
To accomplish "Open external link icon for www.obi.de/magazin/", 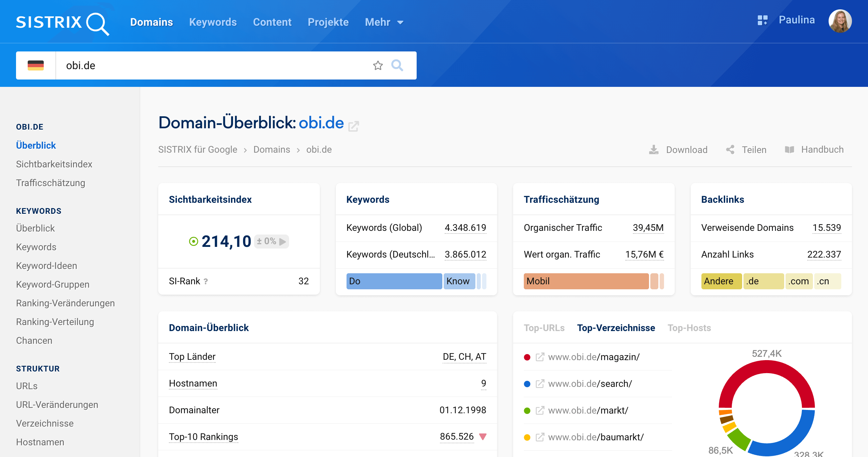I will [x=539, y=357].
